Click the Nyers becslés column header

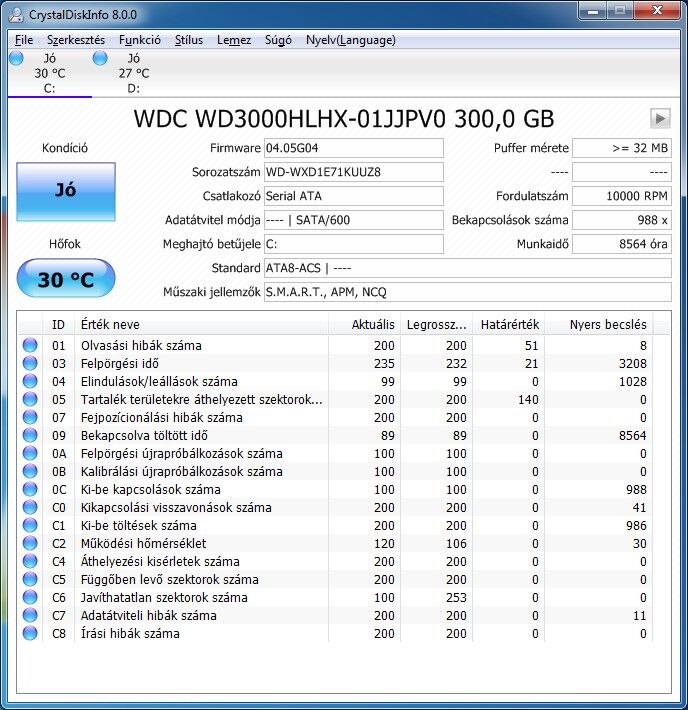point(598,325)
